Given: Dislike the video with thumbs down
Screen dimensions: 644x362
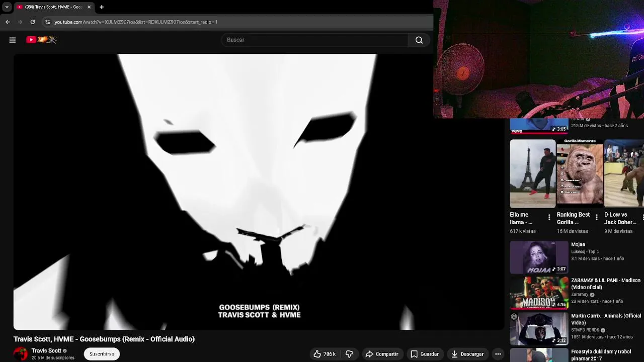Looking at the screenshot, I should 349,354.
